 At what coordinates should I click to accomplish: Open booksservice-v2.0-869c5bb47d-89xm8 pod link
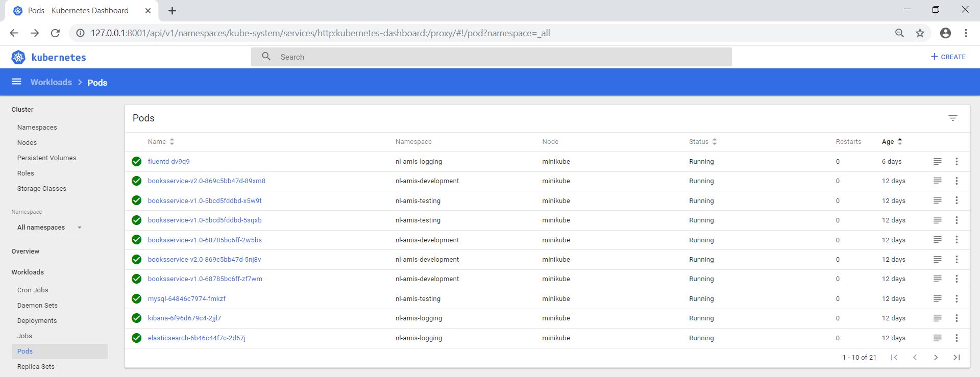click(206, 181)
